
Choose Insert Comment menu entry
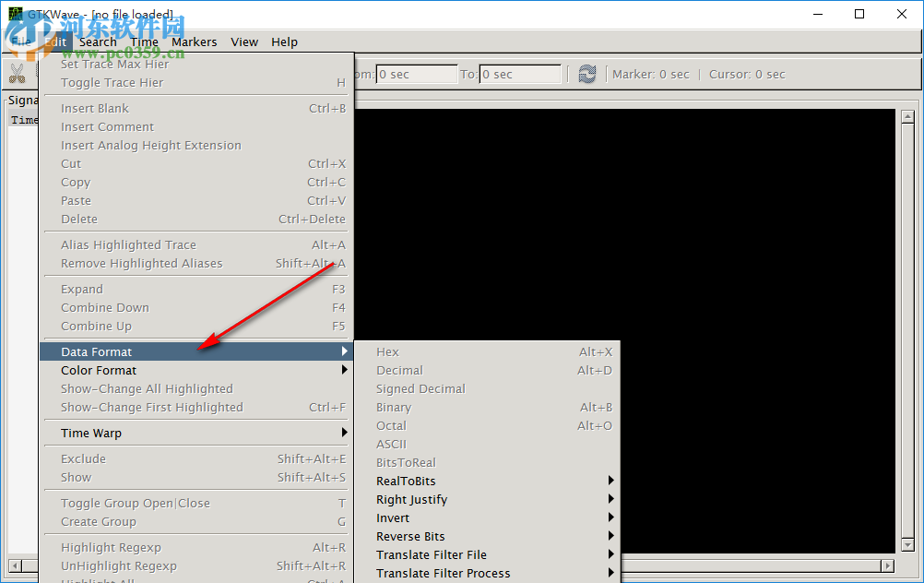(x=196, y=126)
